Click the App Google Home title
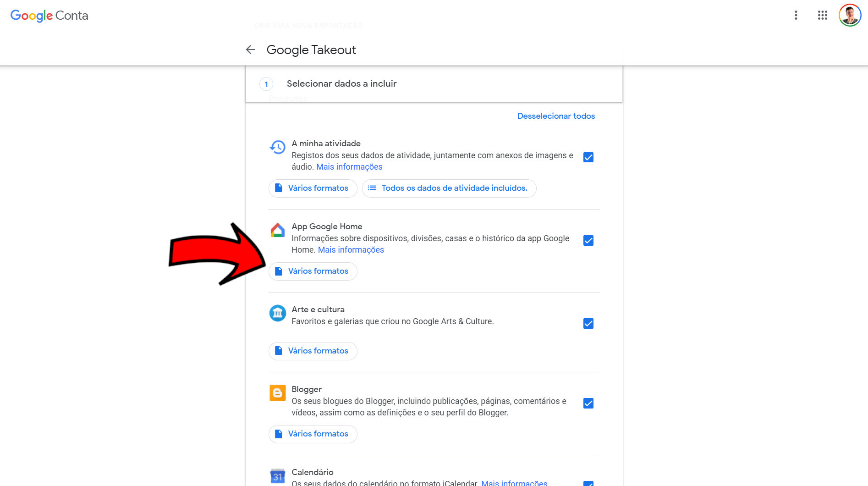Viewport: 868px width, 486px height. [327, 226]
